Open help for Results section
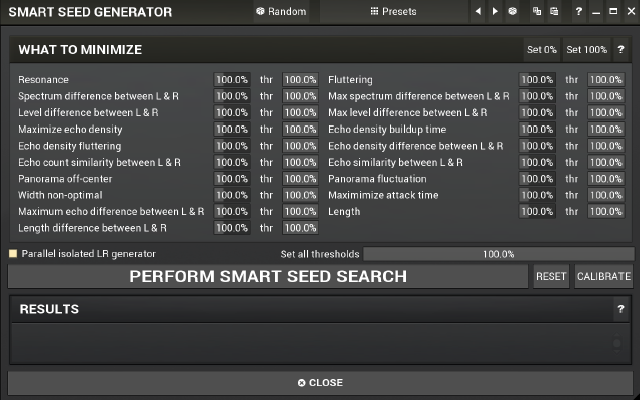 pos(621,310)
